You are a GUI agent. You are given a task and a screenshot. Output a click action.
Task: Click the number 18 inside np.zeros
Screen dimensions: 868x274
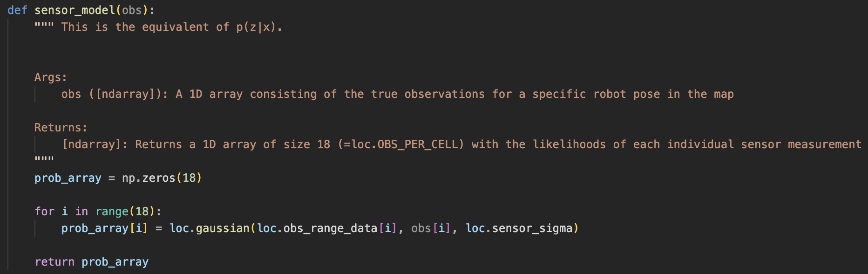point(189,178)
